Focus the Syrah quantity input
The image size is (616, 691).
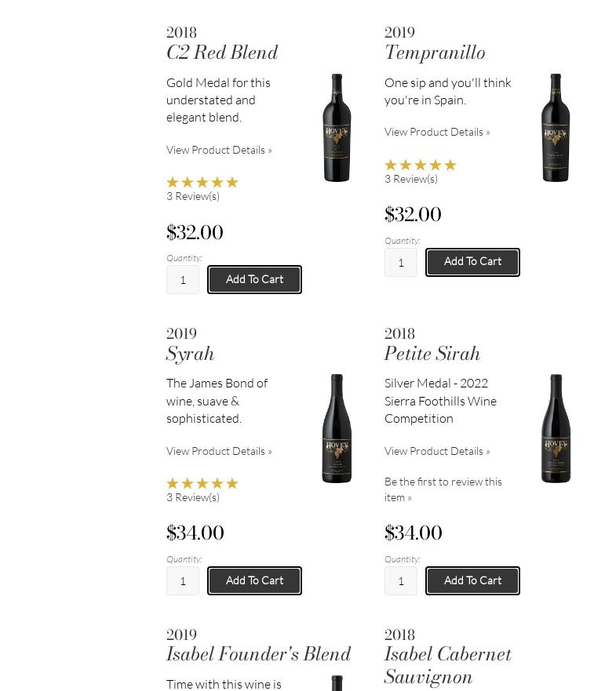[x=183, y=581]
